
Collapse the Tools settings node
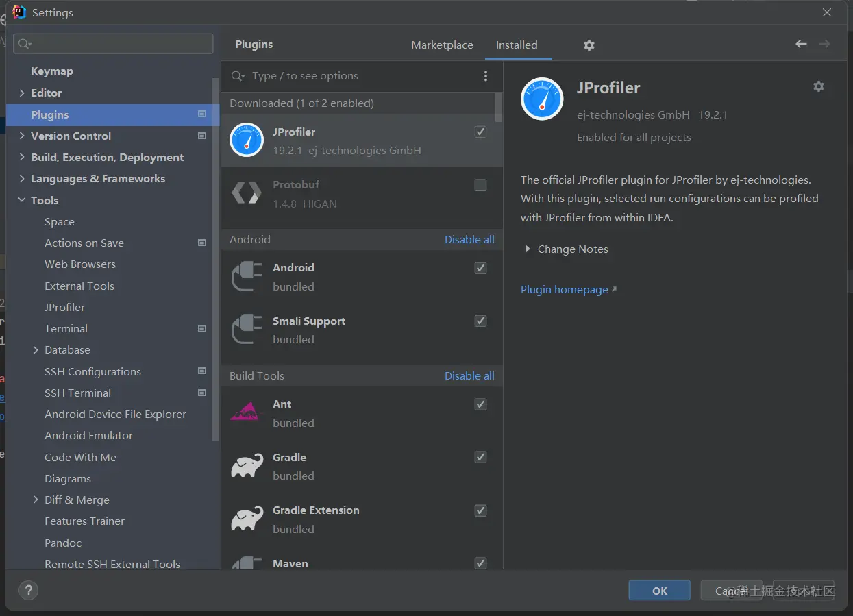point(22,200)
